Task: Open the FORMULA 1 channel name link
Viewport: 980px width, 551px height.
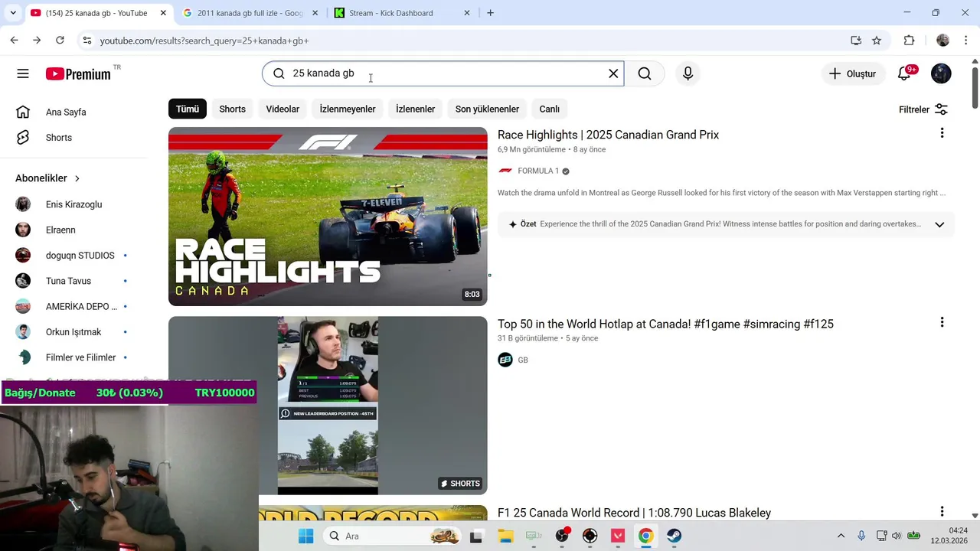Action: (538, 171)
